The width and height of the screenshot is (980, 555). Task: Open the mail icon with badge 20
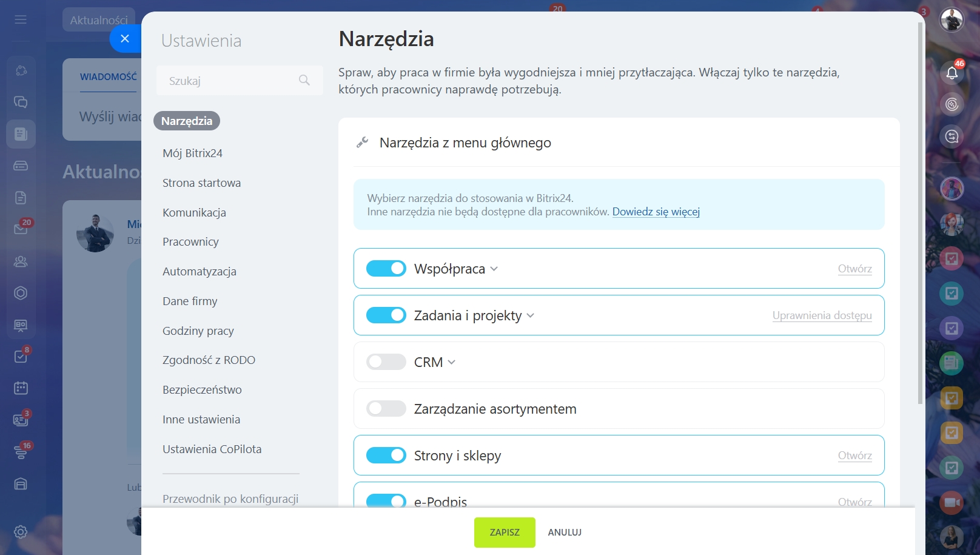point(22,228)
